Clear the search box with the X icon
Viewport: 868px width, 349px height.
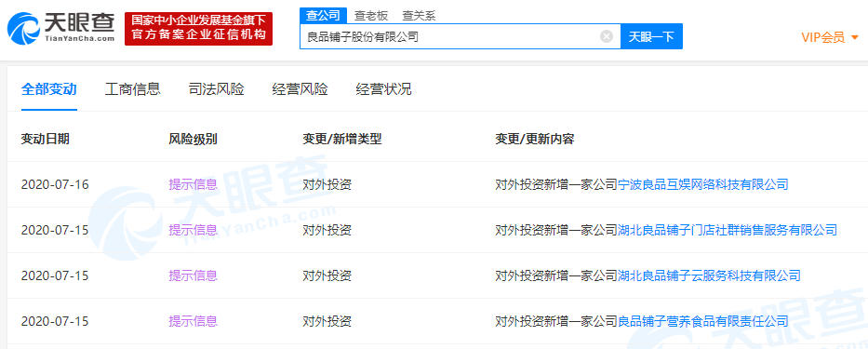click(x=607, y=36)
